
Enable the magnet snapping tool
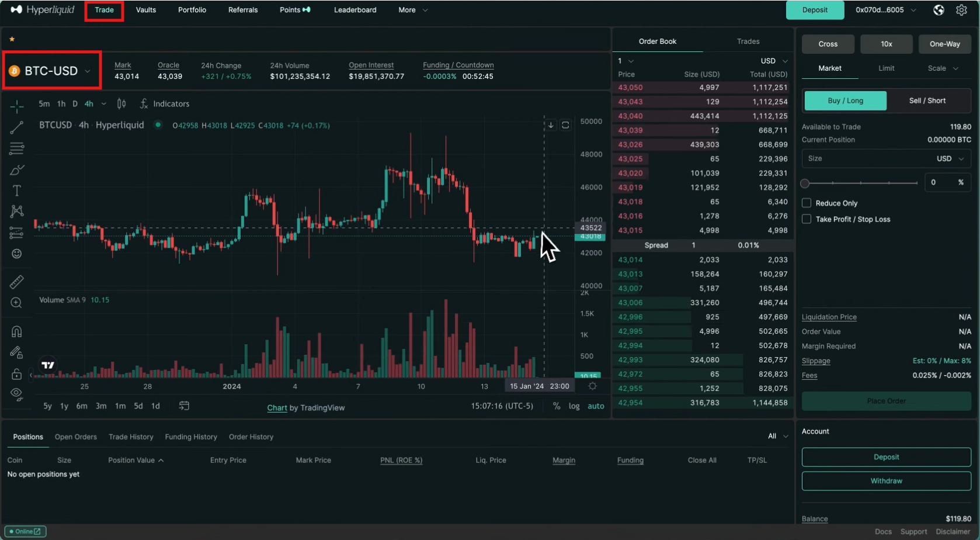(x=17, y=331)
